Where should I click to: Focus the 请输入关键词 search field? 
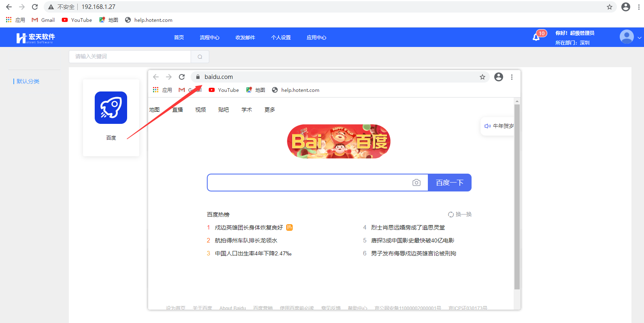click(x=130, y=57)
